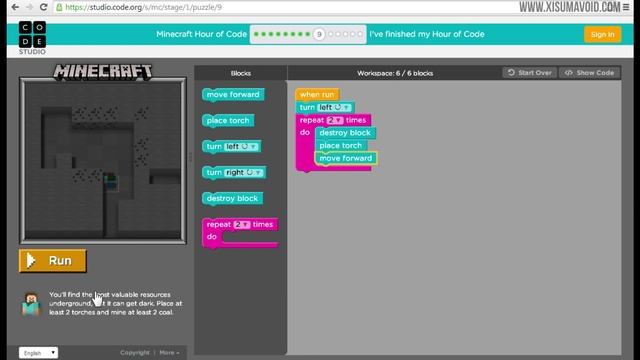The image size is (640, 360).
Task: Click the green padlock security icon
Action: coord(59,7)
